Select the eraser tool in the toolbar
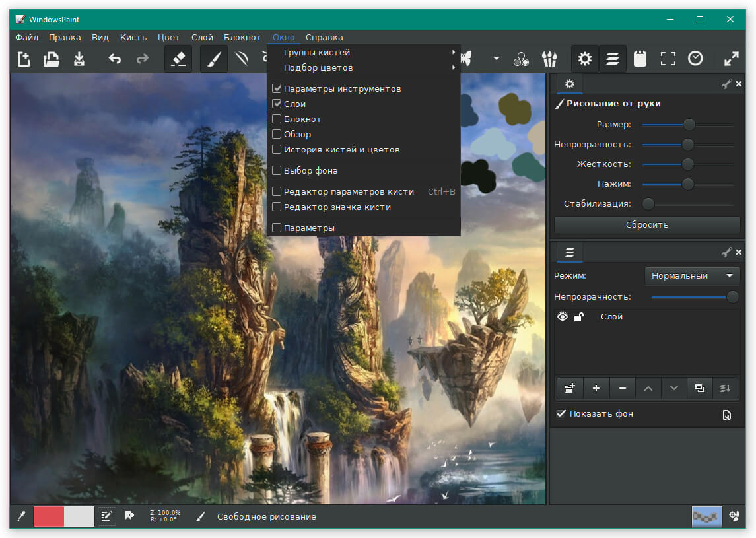The image size is (756, 538). coord(178,59)
